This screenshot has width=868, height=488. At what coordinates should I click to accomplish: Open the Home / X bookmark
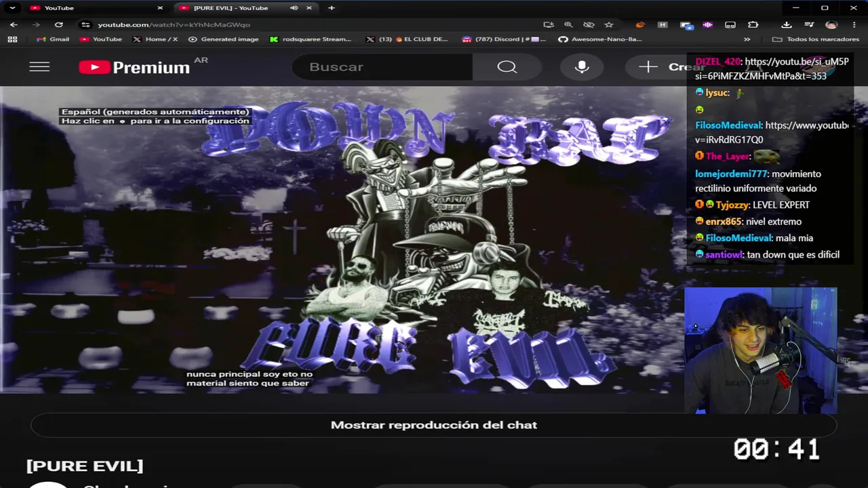155,39
